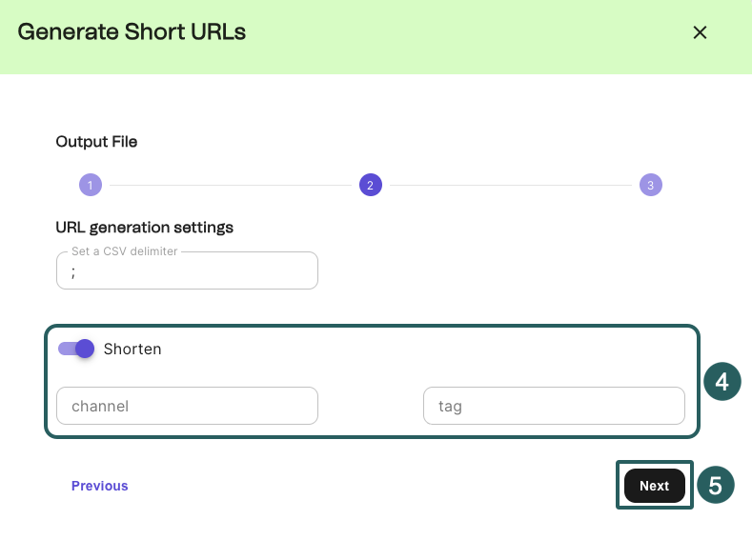Close the Generate Short URLs dialog
752x560 pixels.
coord(700,32)
